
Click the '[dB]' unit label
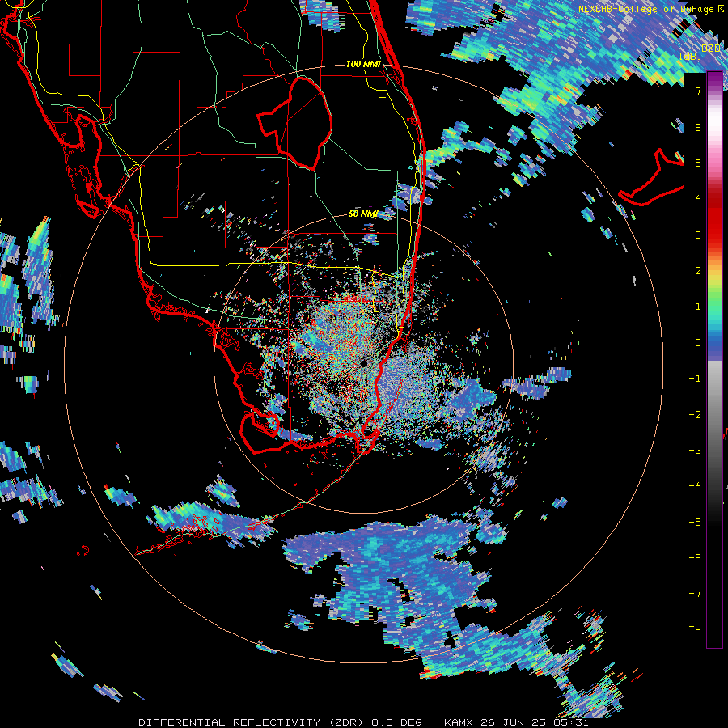tap(691, 56)
